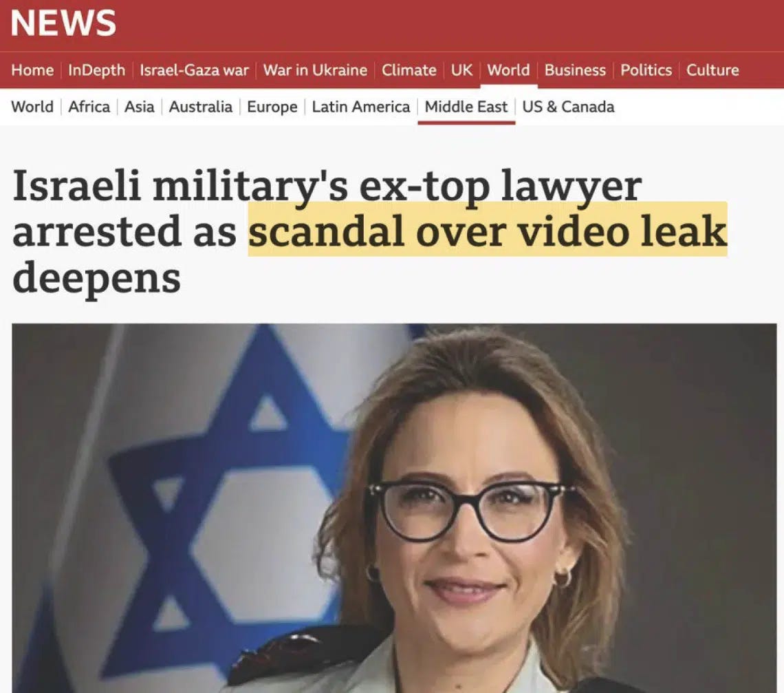Select the World item in red navigation bar
784x693 pixels.
pos(508,70)
